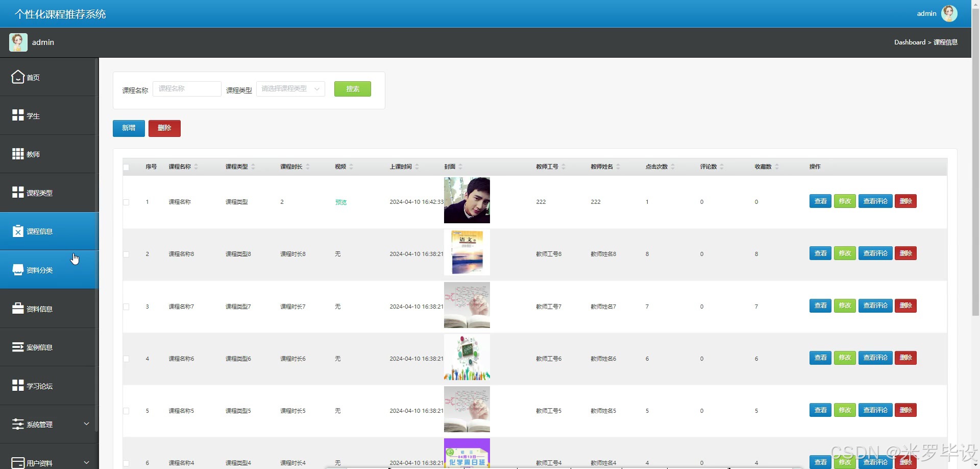Click 修改 for the first row 课程名称

(x=845, y=201)
